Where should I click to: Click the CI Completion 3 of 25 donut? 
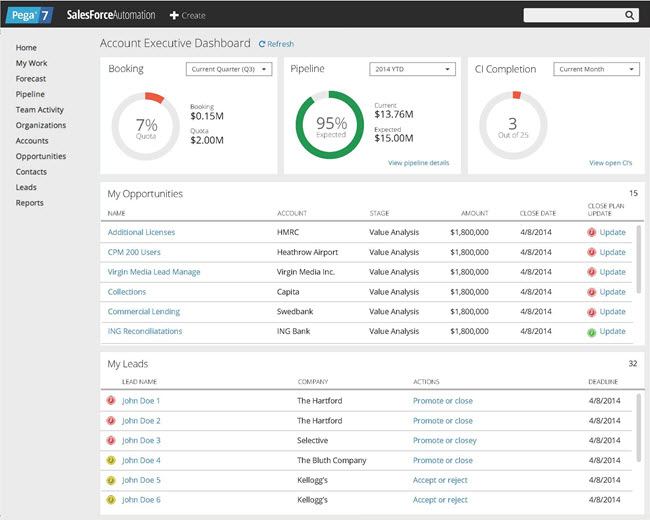point(513,125)
